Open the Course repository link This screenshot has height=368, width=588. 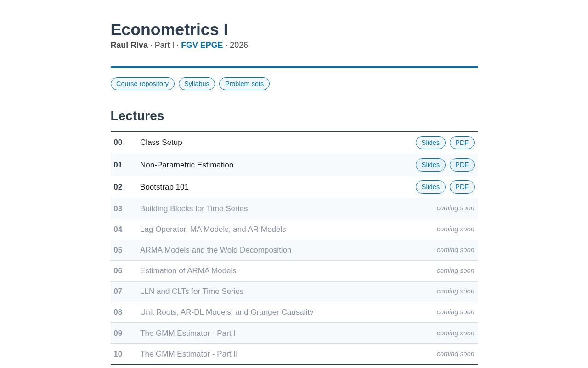coord(142,84)
